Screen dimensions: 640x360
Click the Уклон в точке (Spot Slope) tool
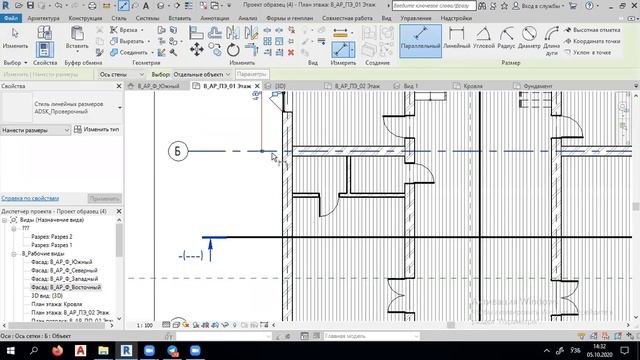point(588,52)
